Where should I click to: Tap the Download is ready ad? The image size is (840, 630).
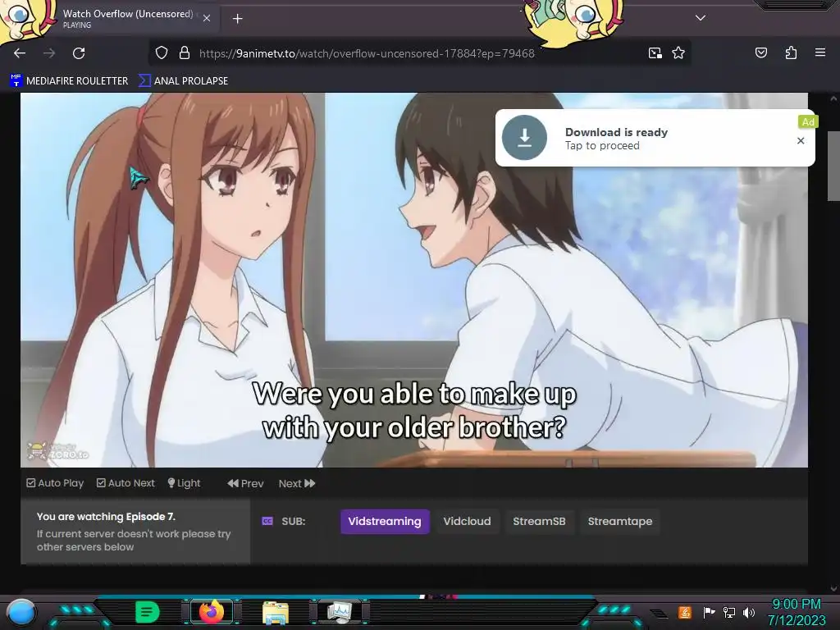point(655,138)
